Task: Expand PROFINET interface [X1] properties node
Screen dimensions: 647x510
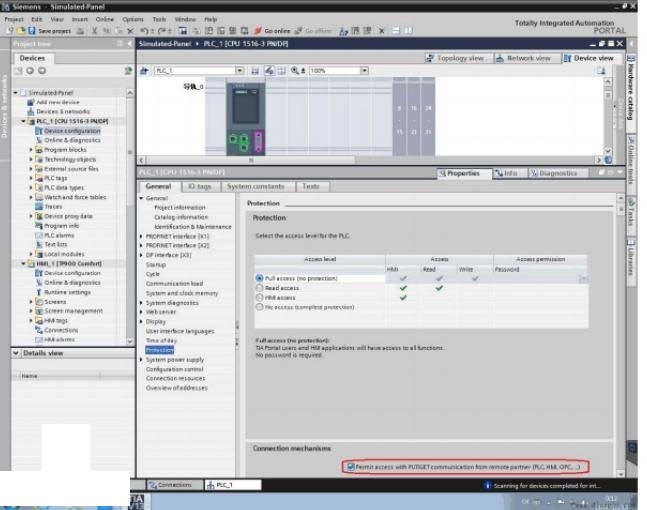Action: (x=141, y=236)
